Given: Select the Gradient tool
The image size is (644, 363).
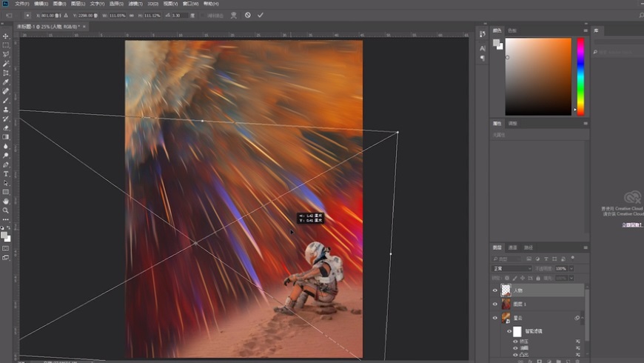Looking at the screenshot, I should 6,137.
